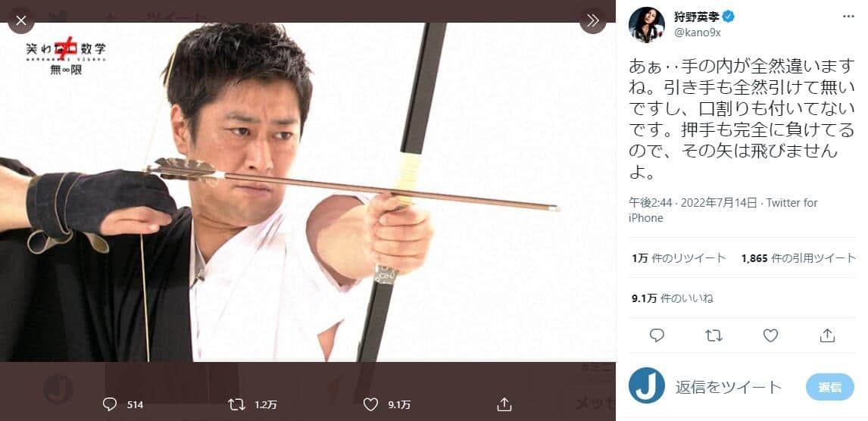View the 1万 件のリツイート list
Viewport: 868px width, 421px height.
[x=678, y=258]
